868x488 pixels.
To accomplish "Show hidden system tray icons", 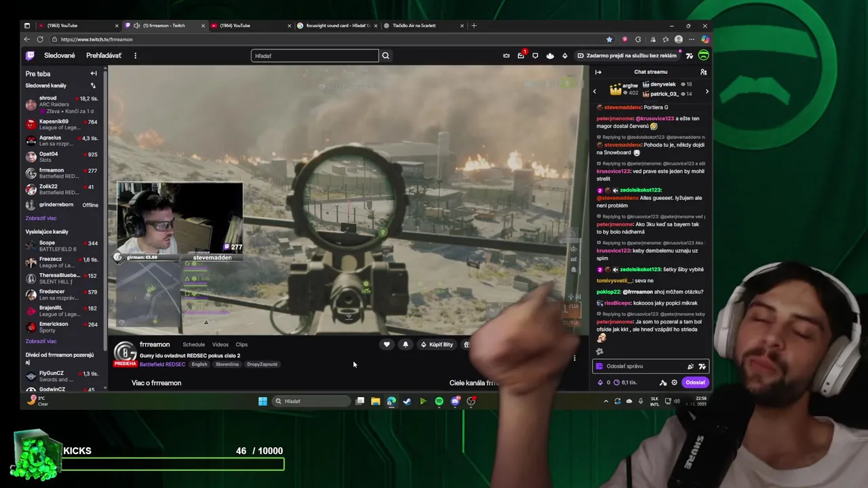I will [606, 401].
